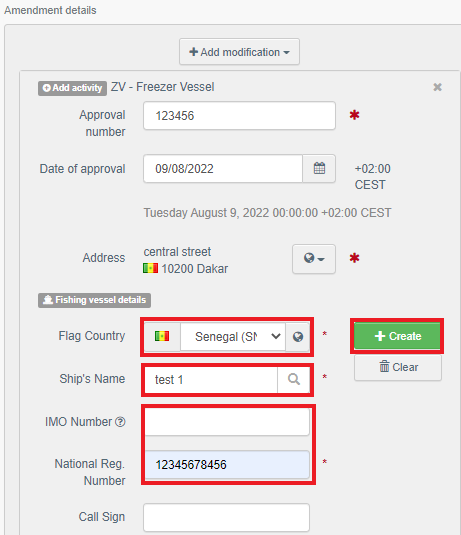Click into the Ship's Name input

pyautogui.click(x=211, y=379)
